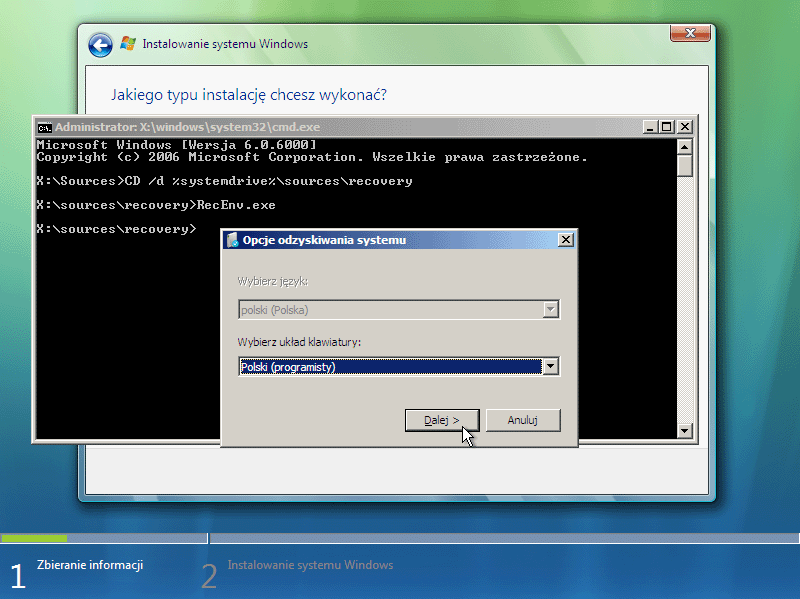The width and height of the screenshot is (800, 599).
Task: Click the console scrollbar up arrow
Action: (684, 147)
